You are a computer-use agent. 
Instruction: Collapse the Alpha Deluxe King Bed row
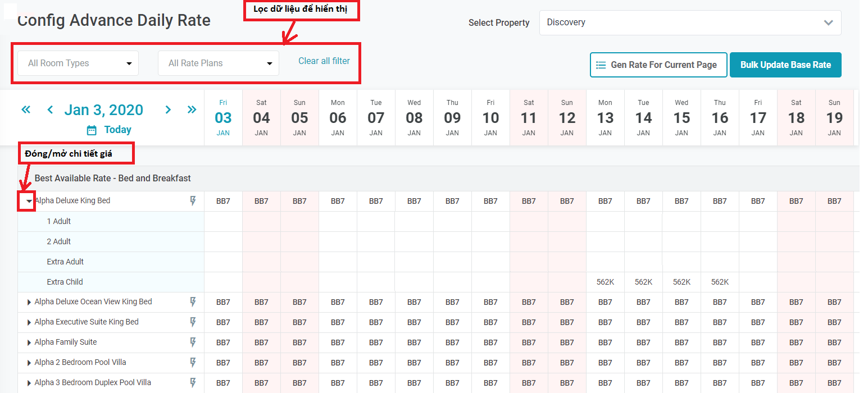(29, 201)
